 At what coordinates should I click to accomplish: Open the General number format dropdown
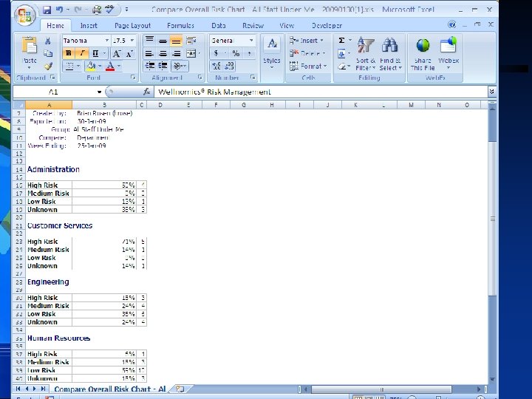tap(251, 41)
